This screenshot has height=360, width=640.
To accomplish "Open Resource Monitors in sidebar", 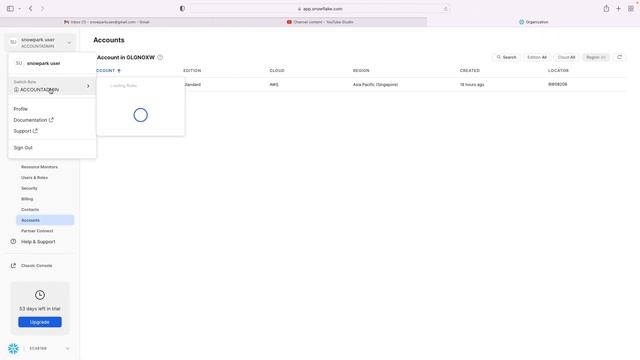I will tap(39, 167).
